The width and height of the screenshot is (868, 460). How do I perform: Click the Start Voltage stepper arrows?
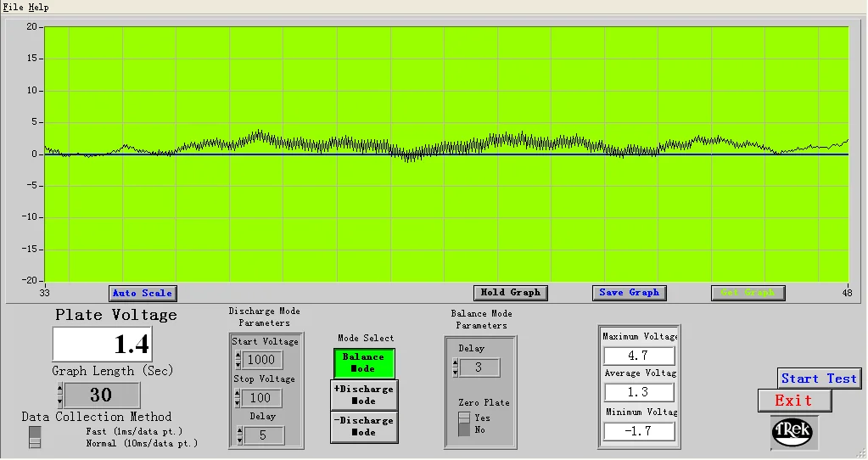click(x=238, y=360)
